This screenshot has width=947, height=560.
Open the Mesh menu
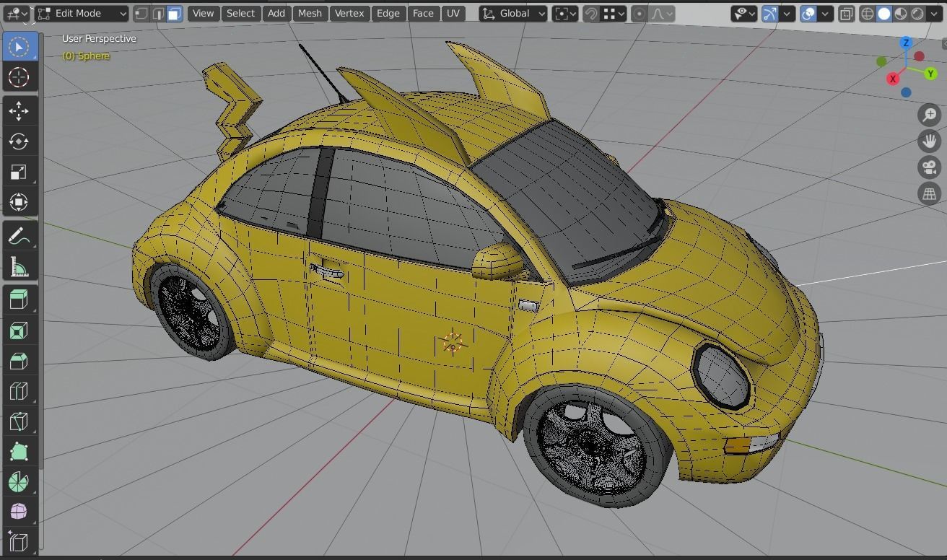tap(310, 13)
